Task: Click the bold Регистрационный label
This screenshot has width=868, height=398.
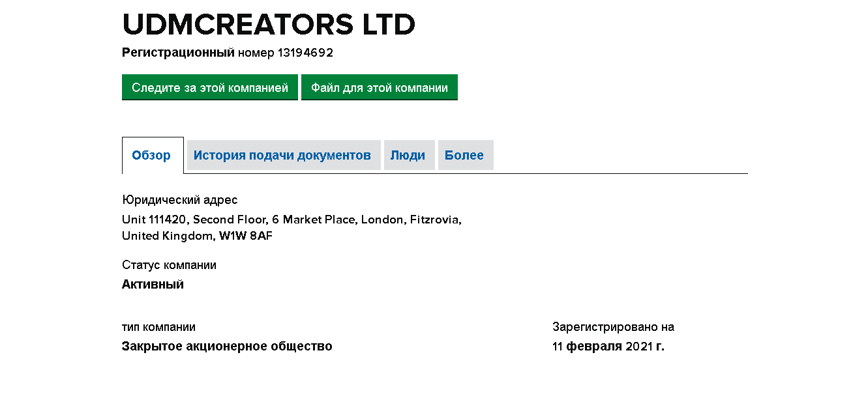Action: point(178,53)
